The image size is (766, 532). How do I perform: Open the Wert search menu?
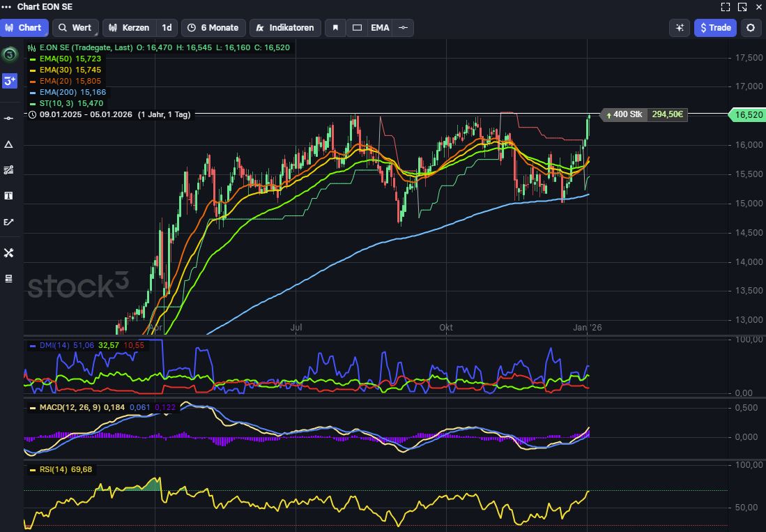[75, 28]
